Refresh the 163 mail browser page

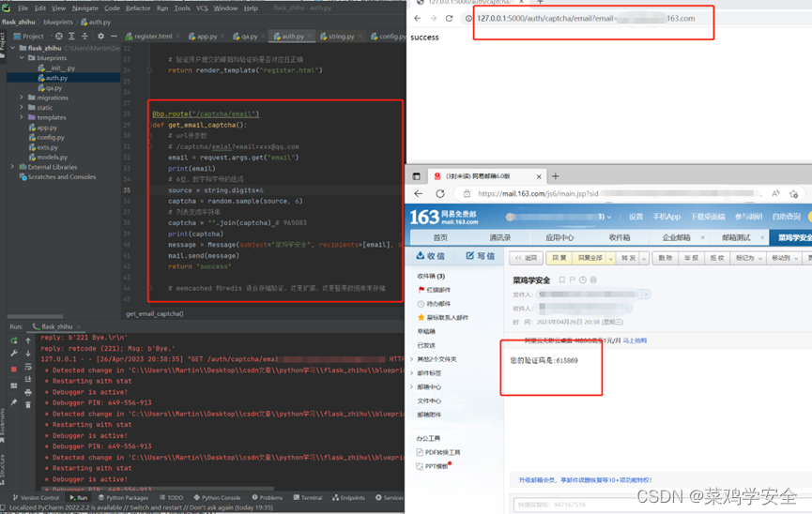[x=440, y=193]
